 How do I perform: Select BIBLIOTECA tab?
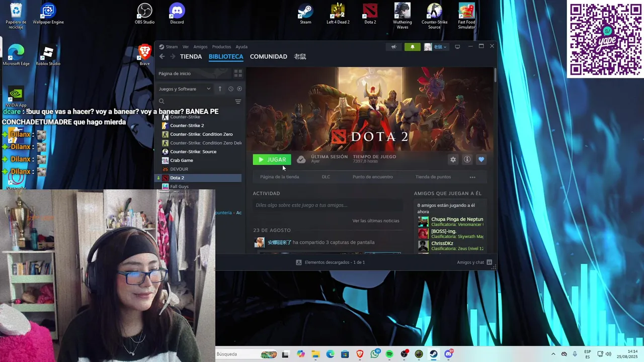pos(226,57)
